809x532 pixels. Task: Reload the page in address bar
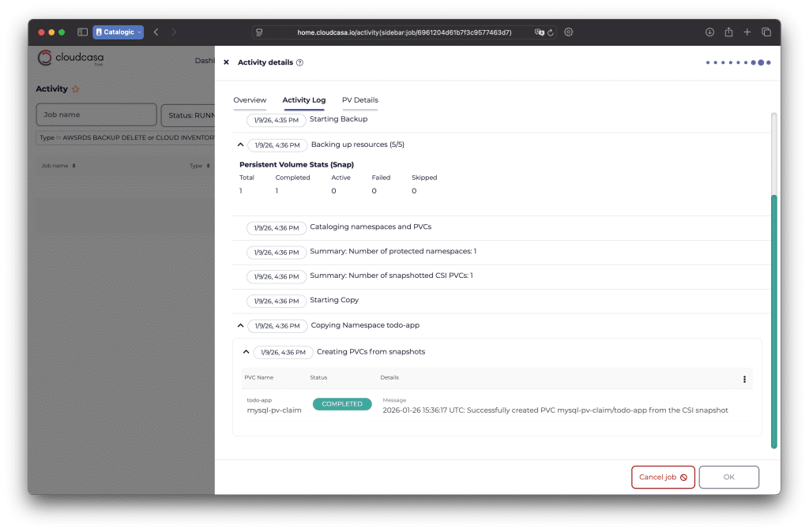pos(551,32)
